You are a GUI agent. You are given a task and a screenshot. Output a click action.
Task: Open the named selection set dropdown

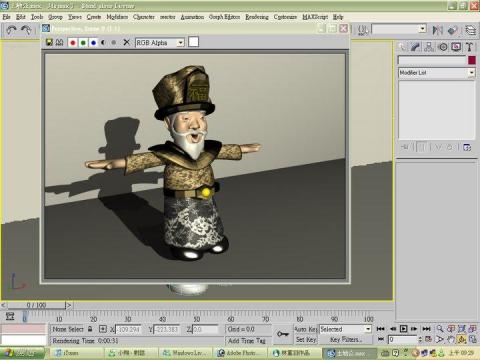click(422, 29)
